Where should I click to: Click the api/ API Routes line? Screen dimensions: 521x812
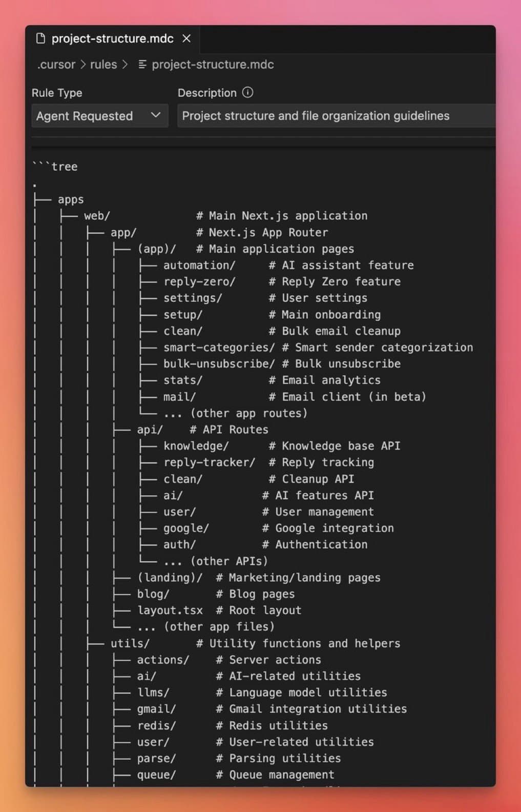(x=149, y=429)
